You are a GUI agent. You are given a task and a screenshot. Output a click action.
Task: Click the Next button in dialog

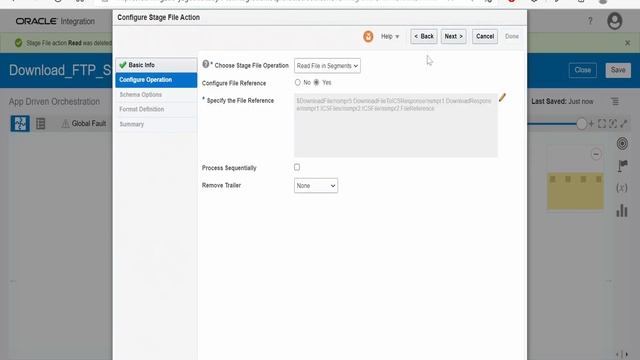[x=453, y=36]
